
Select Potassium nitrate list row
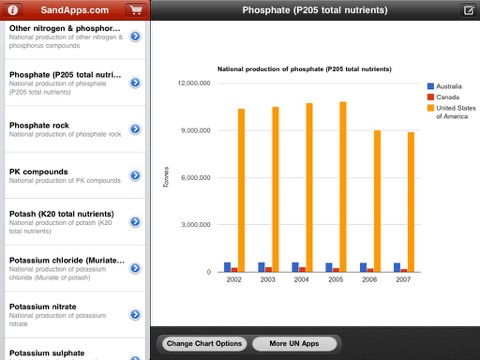(75, 314)
